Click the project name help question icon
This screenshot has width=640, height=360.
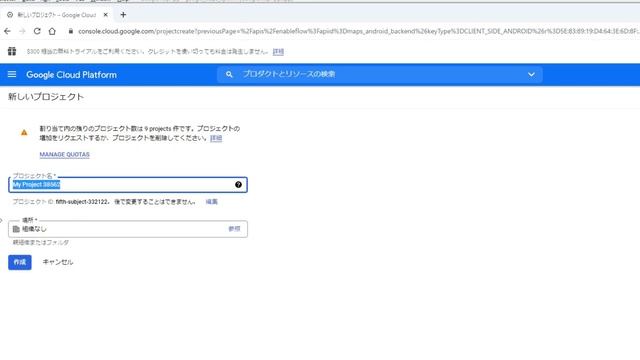pos(238,184)
